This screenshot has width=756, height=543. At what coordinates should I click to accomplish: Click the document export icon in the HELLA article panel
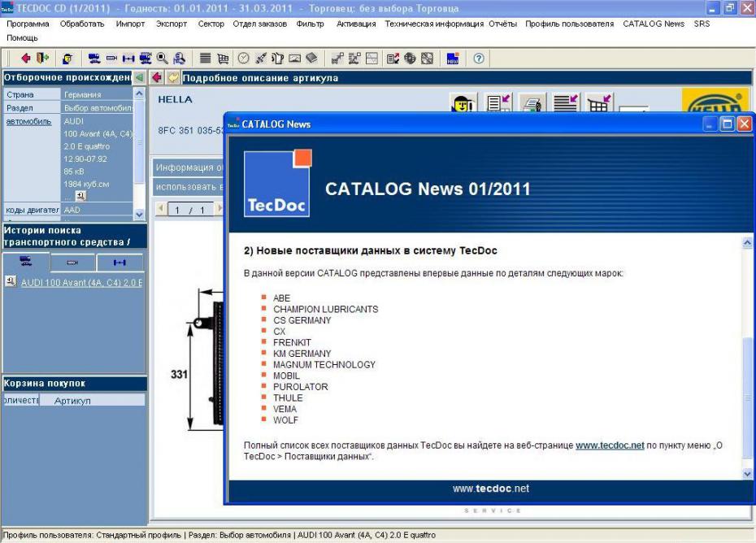point(498,103)
